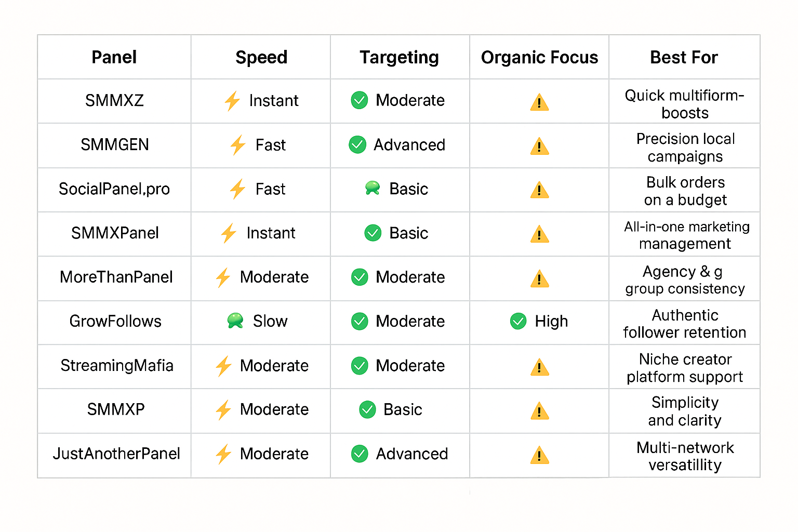This screenshot has height=532, width=798.
Task: Click the lightning bolt icon beside SMMXZ Instant
Action: (x=232, y=101)
